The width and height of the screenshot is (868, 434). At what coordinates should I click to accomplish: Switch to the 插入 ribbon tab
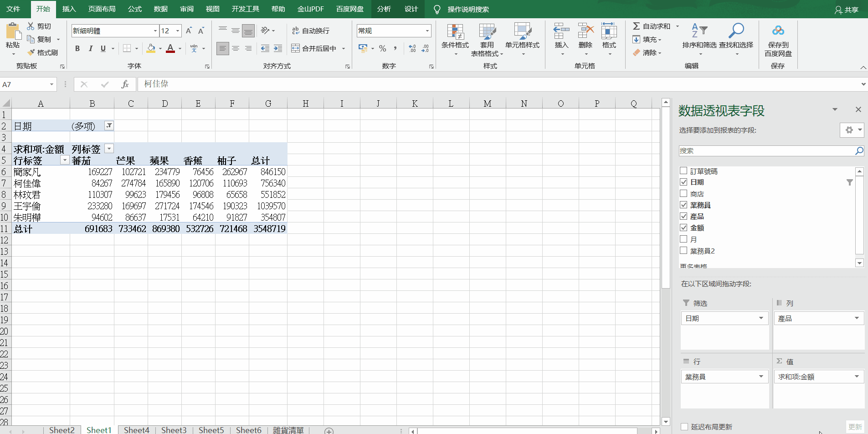click(x=69, y=9)
